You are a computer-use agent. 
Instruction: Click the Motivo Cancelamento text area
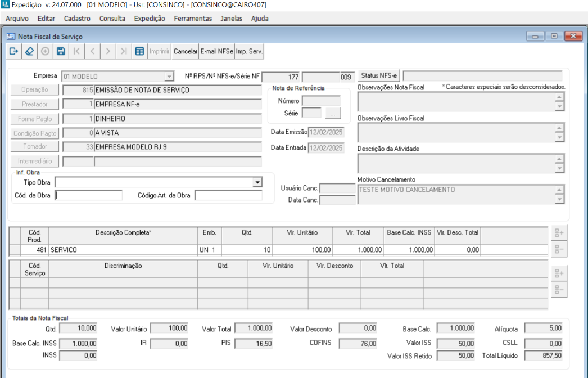[456, 194]
